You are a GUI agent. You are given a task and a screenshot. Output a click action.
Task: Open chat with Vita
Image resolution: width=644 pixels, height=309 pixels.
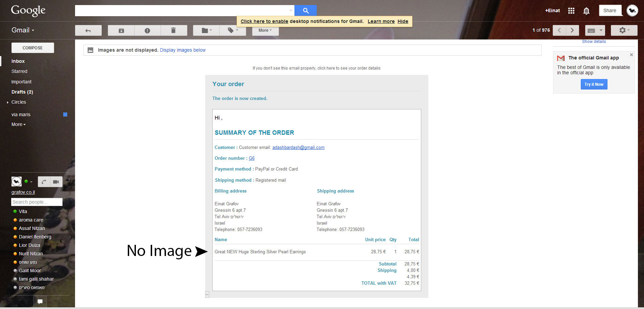(23, 211)
